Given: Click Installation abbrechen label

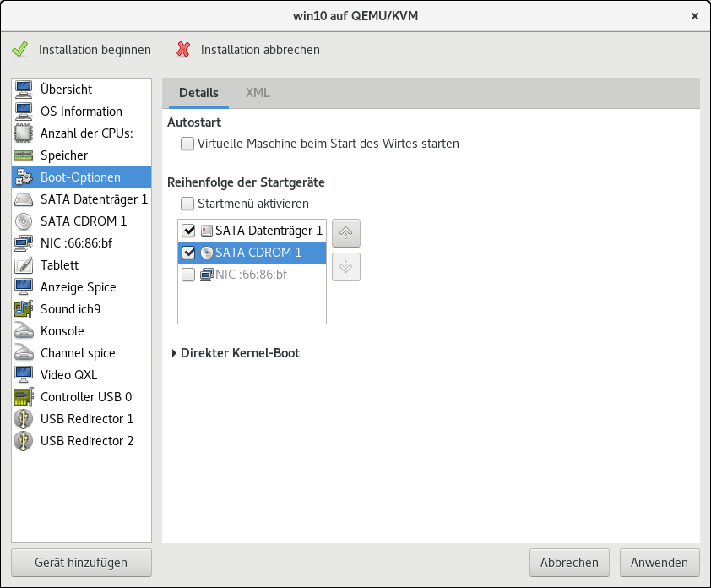Looking at the screenshot, I should 260,50.
